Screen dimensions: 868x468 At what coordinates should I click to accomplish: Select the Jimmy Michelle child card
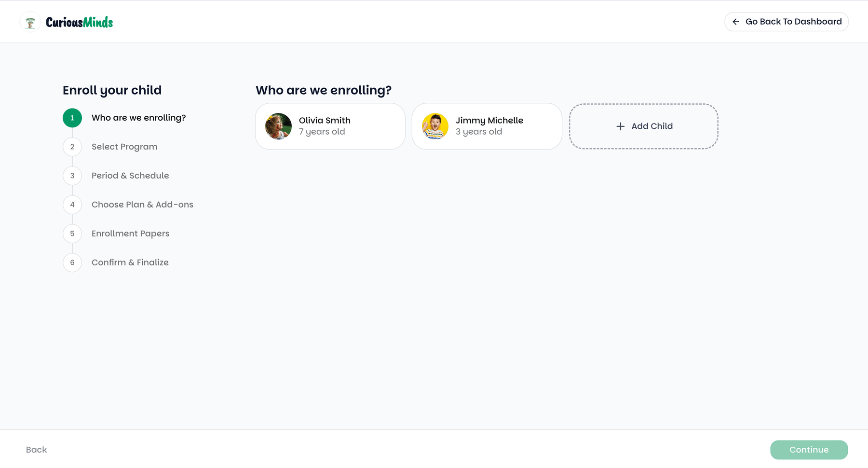pyautogui.click(x=487, y=126)
